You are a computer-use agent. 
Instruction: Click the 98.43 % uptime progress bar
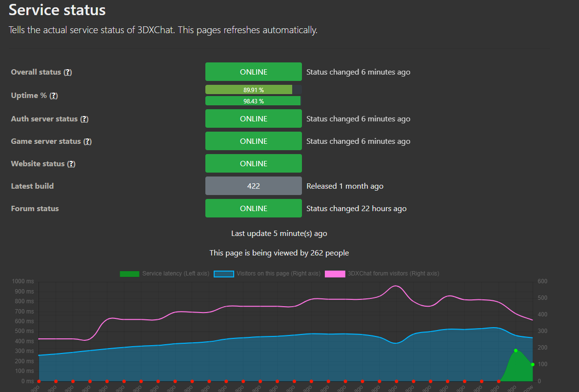click(x=254, y=101)
